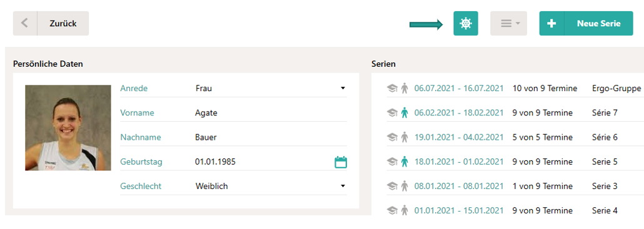644x229 pixels.
Task: Click the Ergo-Gruppe series name
Action: 616,88
